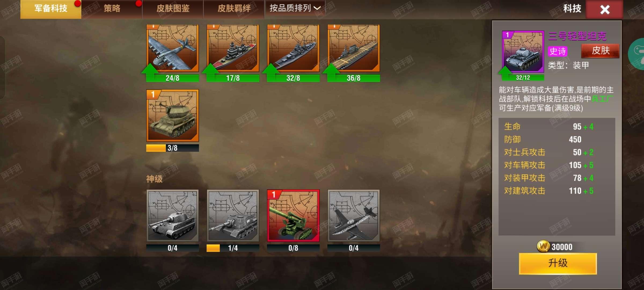Select the jet fighter card showing 0/4

[x=354, y=216]
